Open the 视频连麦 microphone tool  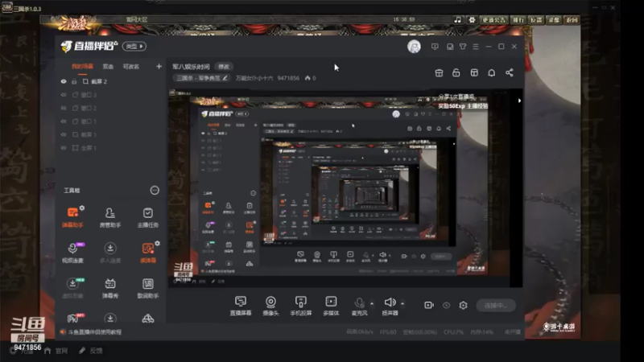point(72,253)
